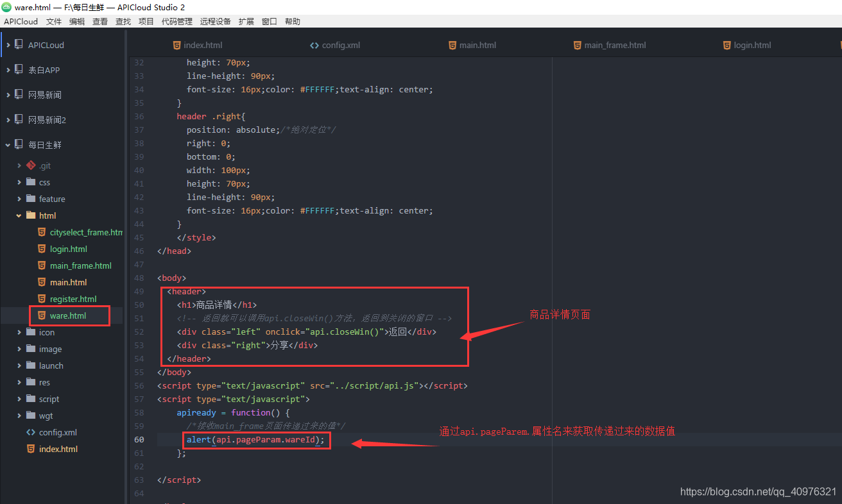Screen dimensions: 842x504
Task: Expand the icon folder arrow
Action: coord(19,332)
